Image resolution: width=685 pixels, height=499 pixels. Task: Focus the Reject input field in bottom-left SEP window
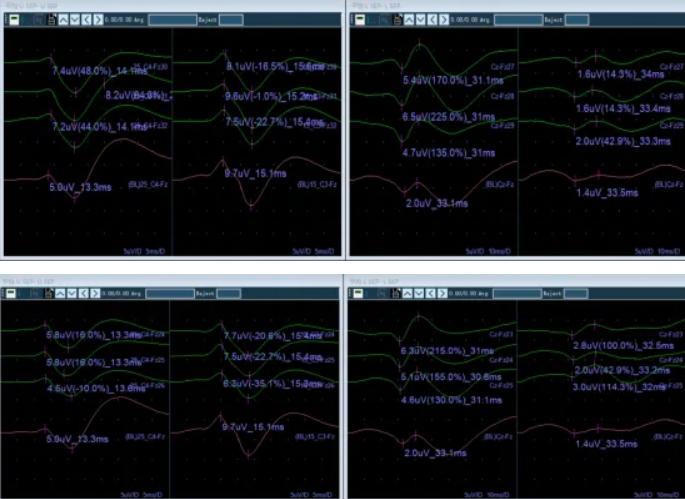click(x=228, y=293)
